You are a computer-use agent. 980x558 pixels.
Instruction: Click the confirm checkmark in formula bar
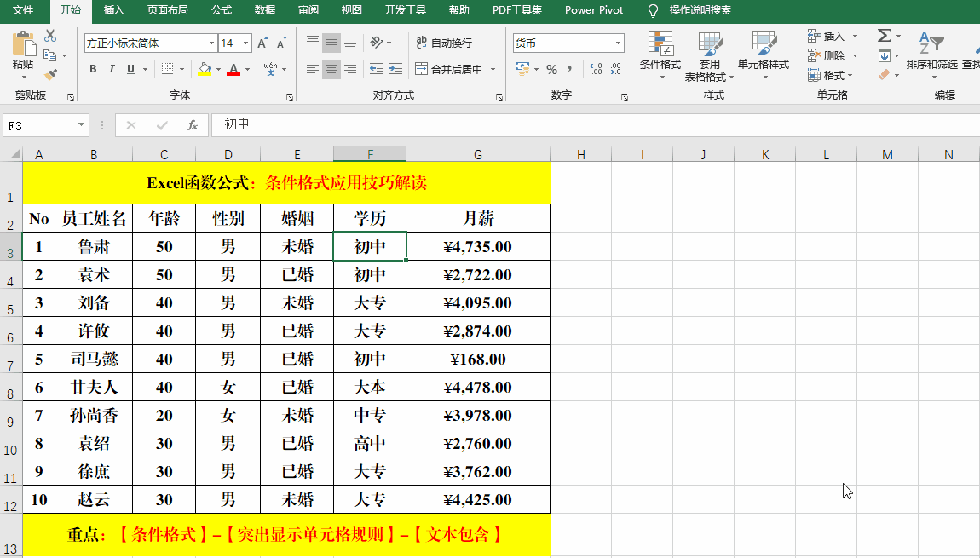(x=162, y=125)
